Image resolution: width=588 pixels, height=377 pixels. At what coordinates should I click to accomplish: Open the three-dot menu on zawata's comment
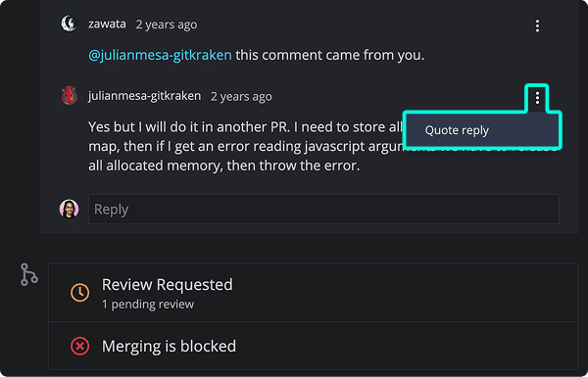537,25
